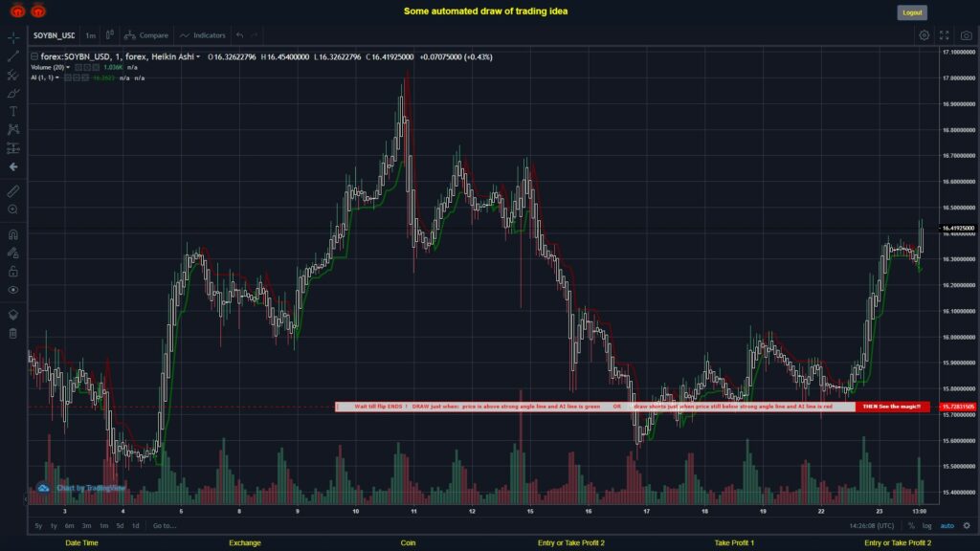Click the second red logo icon at top left
Image resolution: width=980 pixels, height=551 pixels.
coord(38,11)
